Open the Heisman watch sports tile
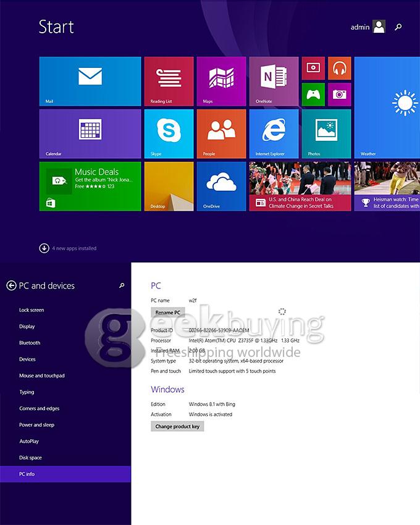 387,186
